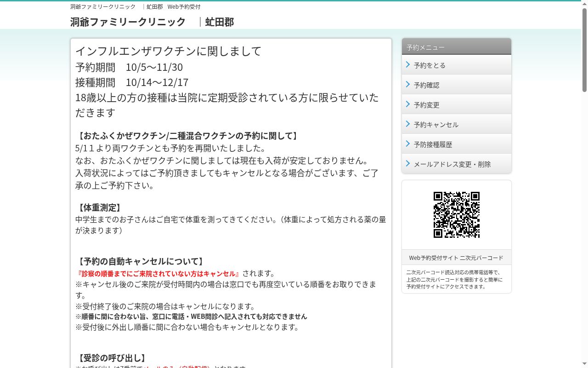Open the 予約確認 menu item

click(x=456, y=85)
